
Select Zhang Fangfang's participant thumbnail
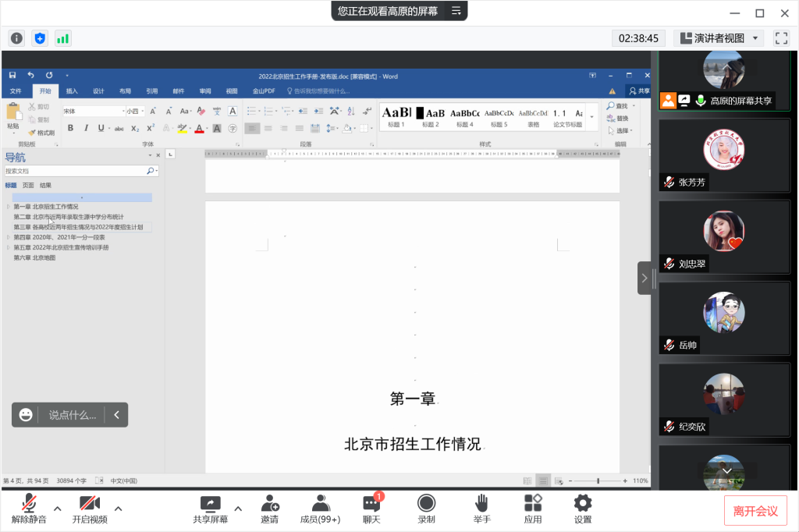click(x=724, y=154)
